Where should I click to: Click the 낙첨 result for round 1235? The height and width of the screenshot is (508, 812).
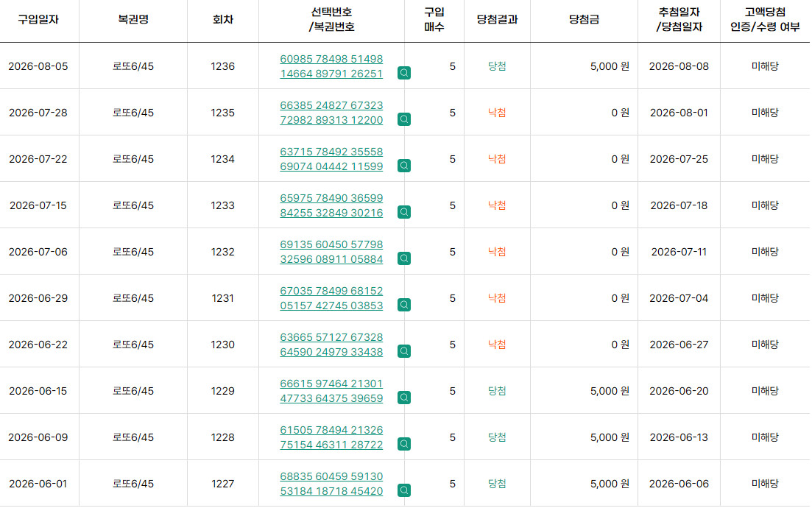[497, 113]
